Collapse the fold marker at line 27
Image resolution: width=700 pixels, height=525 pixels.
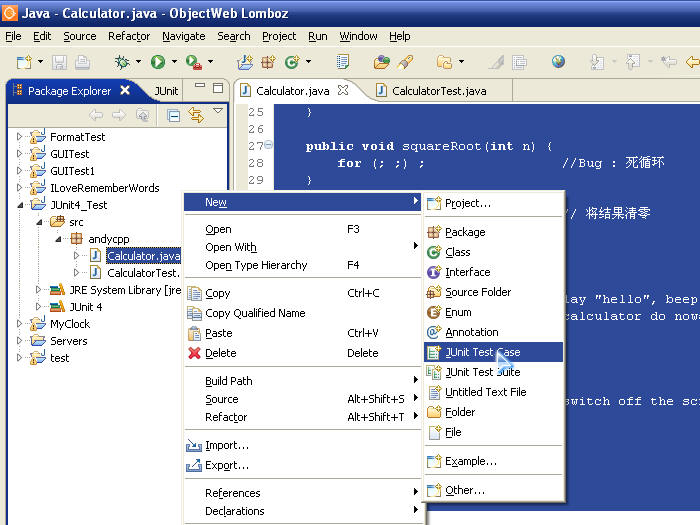click(268, 146)
